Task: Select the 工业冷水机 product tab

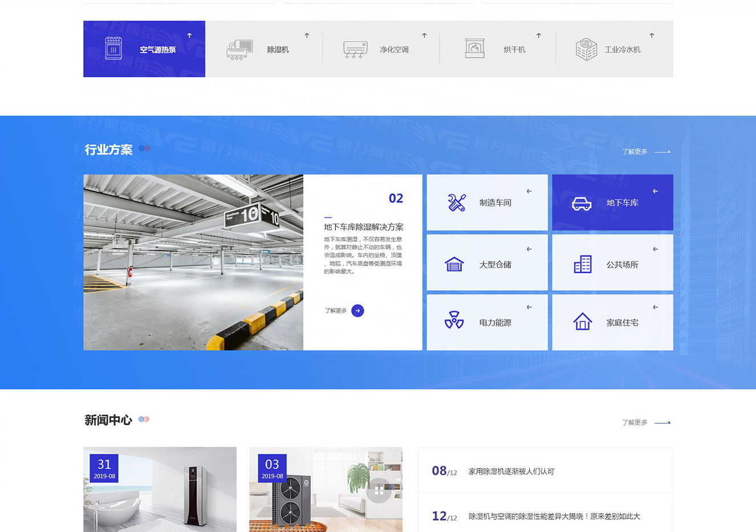Action: (622, 50)
